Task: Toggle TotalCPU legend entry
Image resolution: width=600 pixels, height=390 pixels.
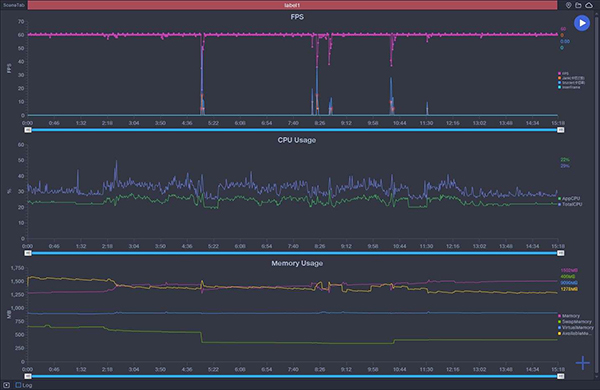Action: click(x=570, y=204)
